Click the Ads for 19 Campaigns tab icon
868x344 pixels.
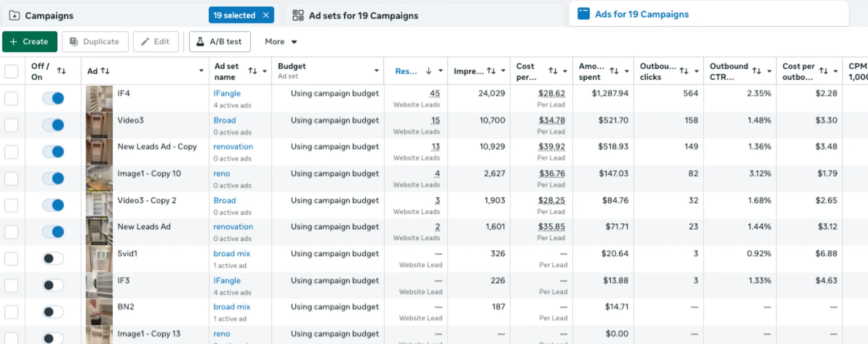tap(583, 14)
